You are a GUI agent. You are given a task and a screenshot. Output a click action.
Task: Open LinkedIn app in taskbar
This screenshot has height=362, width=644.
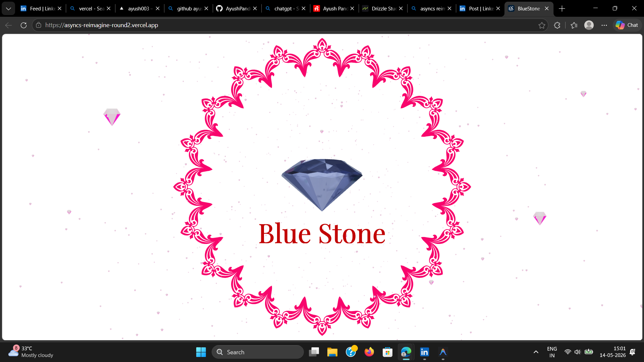pyautogui.click(x=425, y=352)
